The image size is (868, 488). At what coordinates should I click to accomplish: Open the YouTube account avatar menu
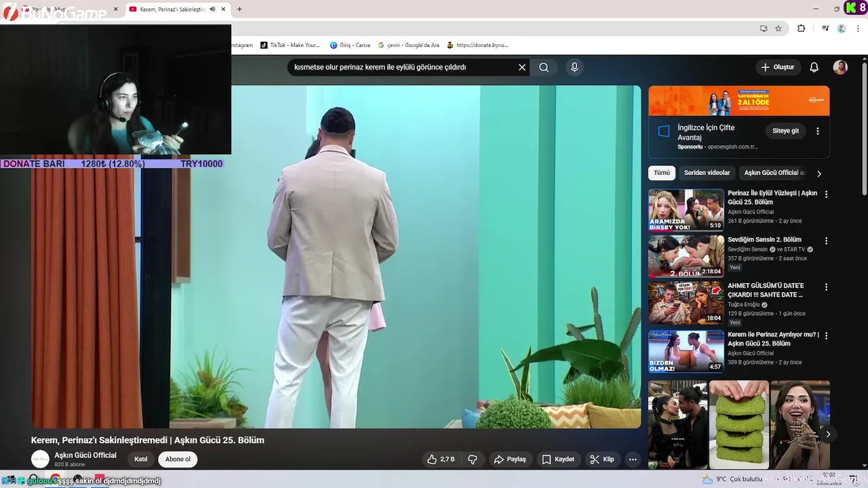pyautogui.click(x=840, y=67)
